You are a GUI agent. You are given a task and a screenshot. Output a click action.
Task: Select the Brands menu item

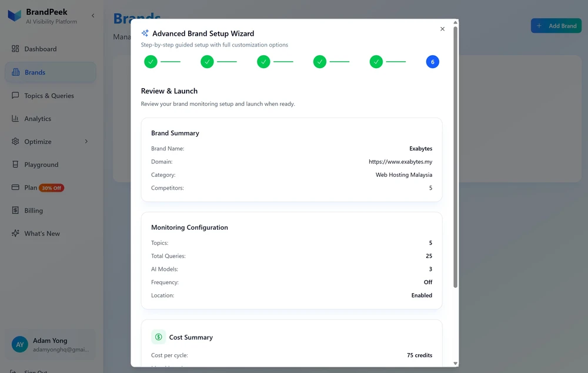point(50,72)
